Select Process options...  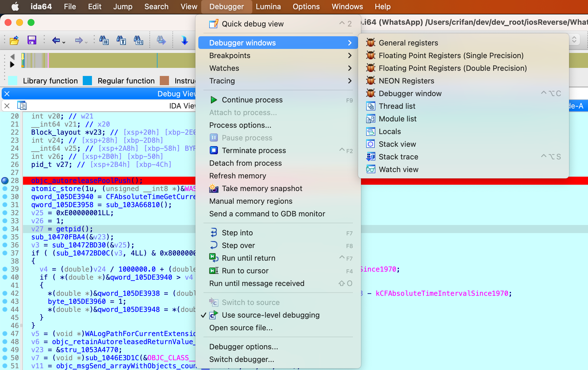click(278, 125)
